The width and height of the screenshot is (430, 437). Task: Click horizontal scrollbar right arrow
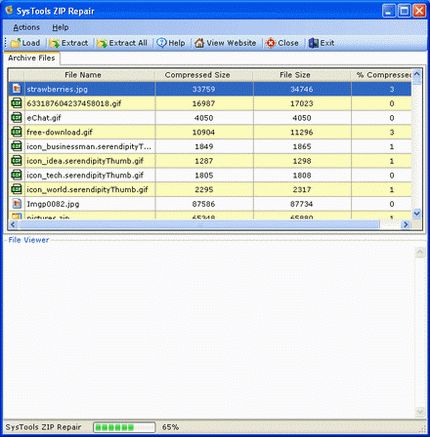point(406,225)
